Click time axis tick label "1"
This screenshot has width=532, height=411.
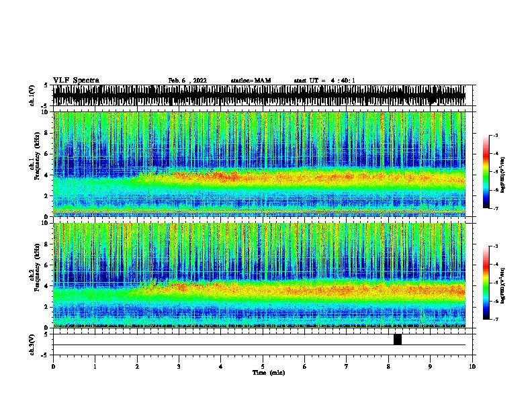(95, 366)
